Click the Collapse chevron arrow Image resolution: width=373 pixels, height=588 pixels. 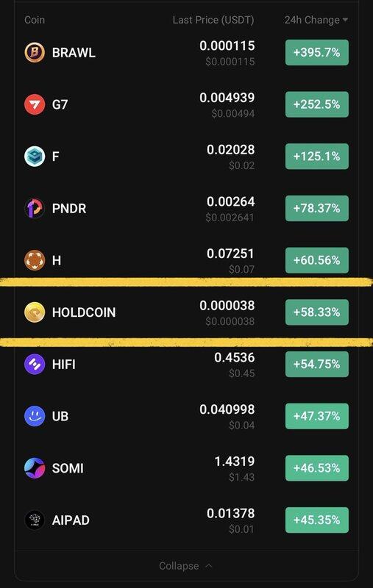click(x=209, y=565)
